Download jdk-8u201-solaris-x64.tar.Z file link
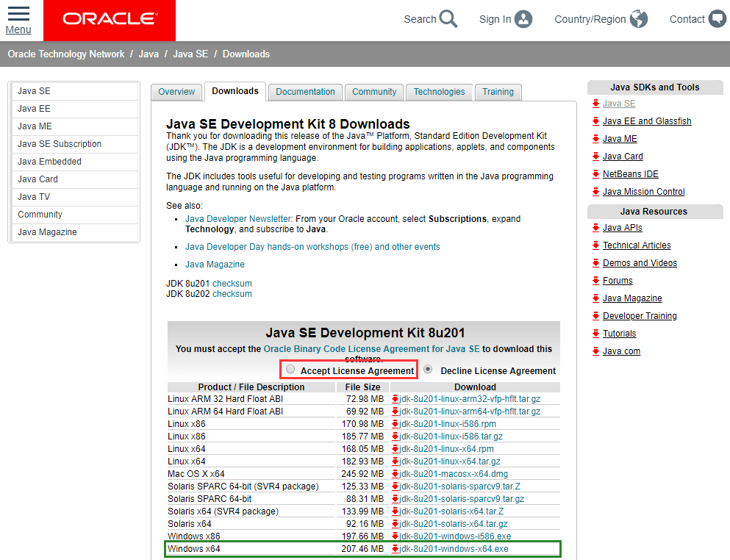Image resolution: width=730 pixels, height=560 pixels. (x=451, y=511)
